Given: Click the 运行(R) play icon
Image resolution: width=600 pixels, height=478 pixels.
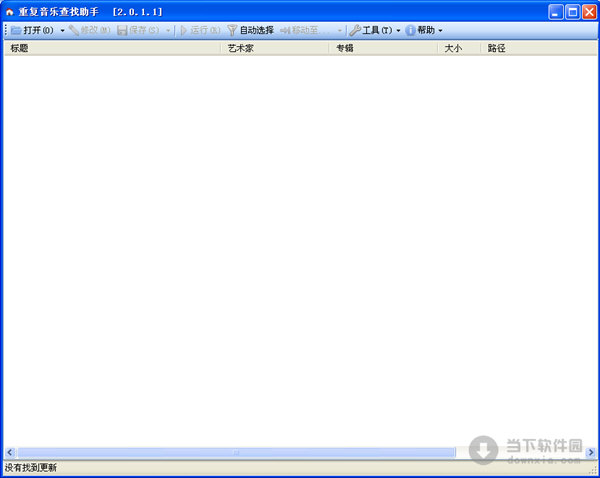Looking at the screenshot, I should point(183,30).
